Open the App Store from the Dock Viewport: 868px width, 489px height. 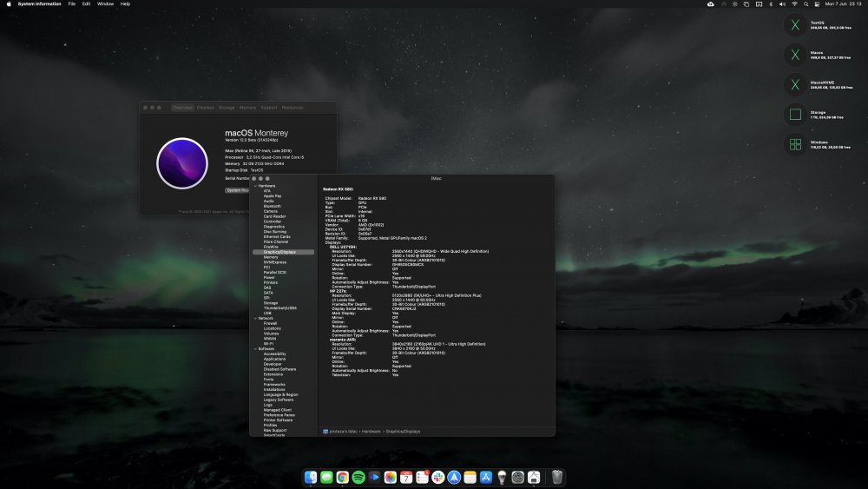coord(486,477)
